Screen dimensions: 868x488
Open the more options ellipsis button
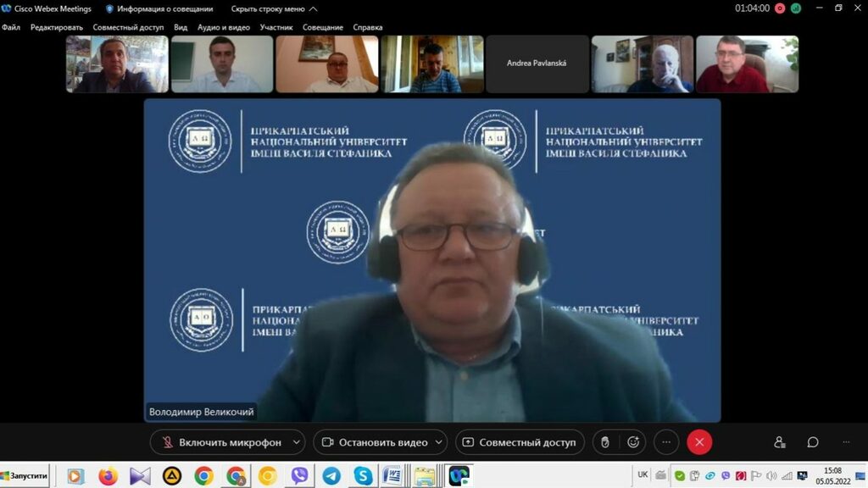(666, 442)
